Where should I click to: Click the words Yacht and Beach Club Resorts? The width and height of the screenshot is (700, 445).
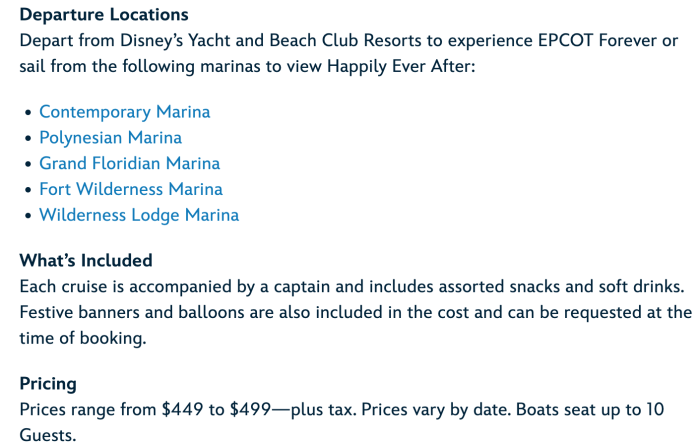(304, 41)
